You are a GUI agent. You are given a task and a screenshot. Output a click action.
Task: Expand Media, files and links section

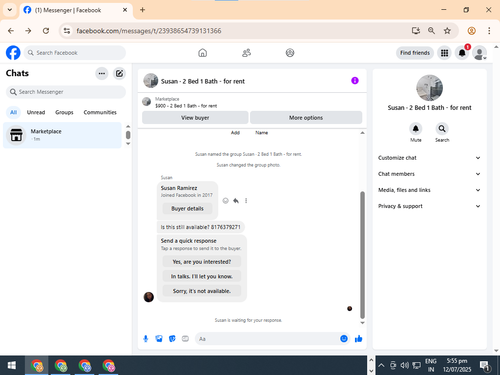coord(429,190)
